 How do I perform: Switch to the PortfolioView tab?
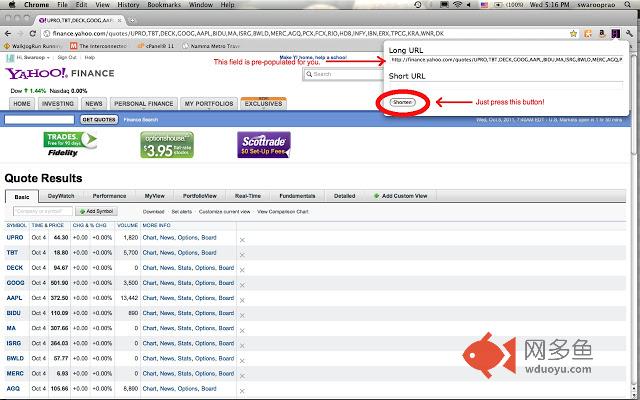200,196
